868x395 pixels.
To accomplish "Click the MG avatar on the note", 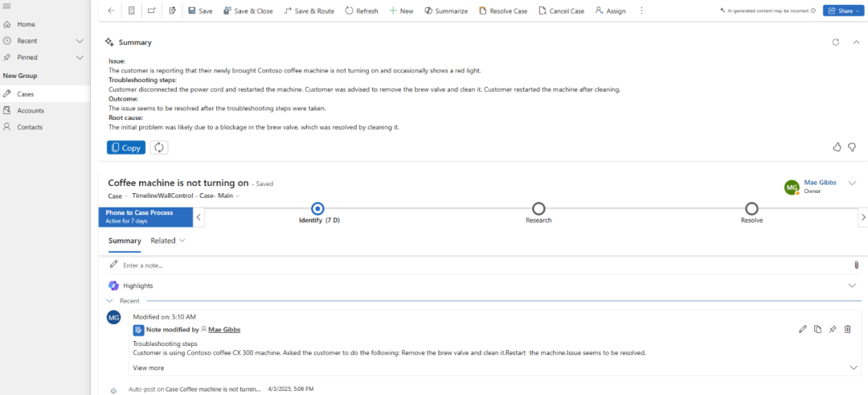I will pos(113,318).
